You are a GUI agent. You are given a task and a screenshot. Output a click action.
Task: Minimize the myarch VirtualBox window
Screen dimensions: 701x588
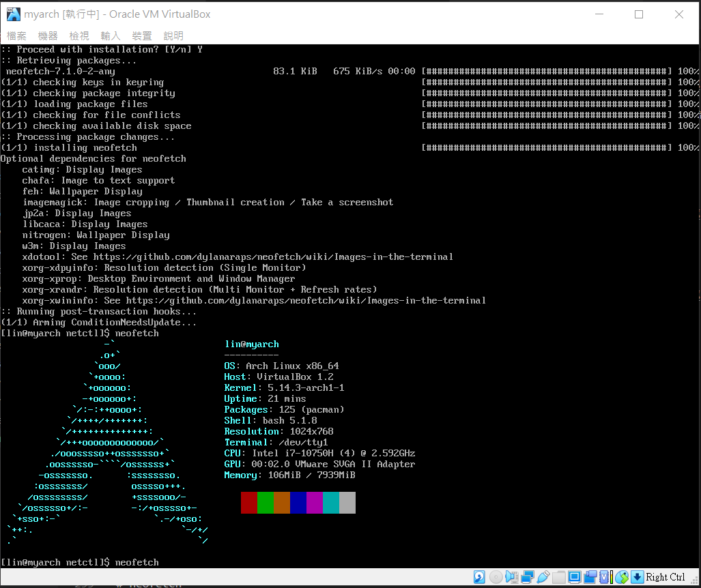[x=599, y=14]
